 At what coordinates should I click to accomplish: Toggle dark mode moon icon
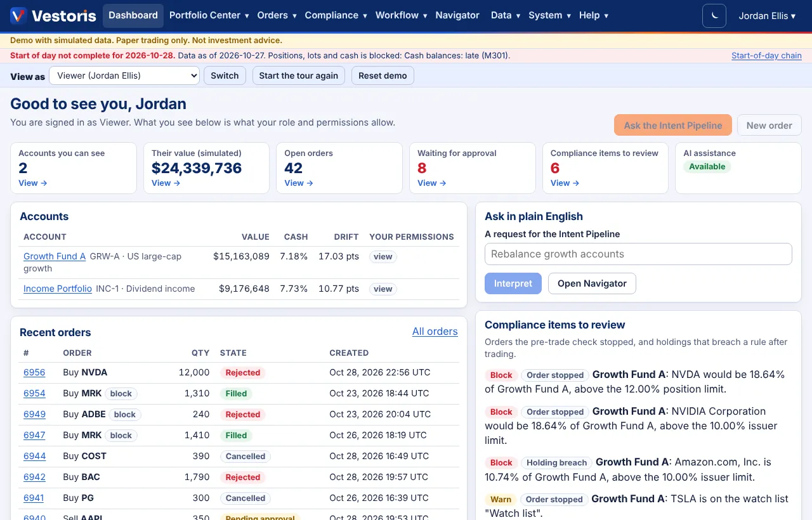tap(714, 16)
